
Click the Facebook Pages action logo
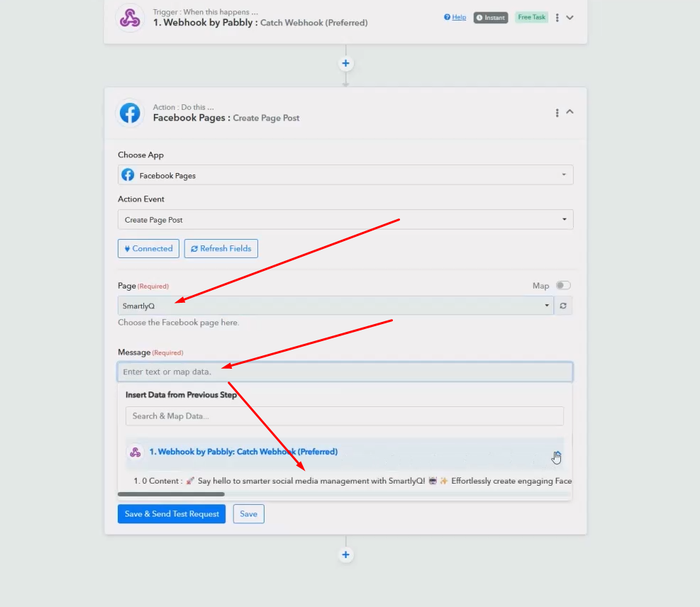coord(130,113)
